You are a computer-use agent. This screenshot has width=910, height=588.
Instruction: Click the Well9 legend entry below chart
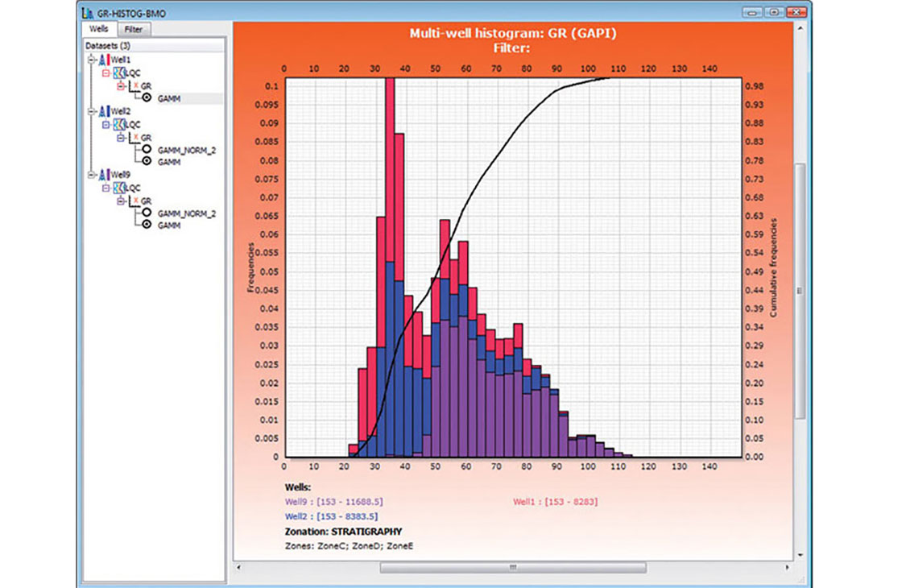coord(333,502)
